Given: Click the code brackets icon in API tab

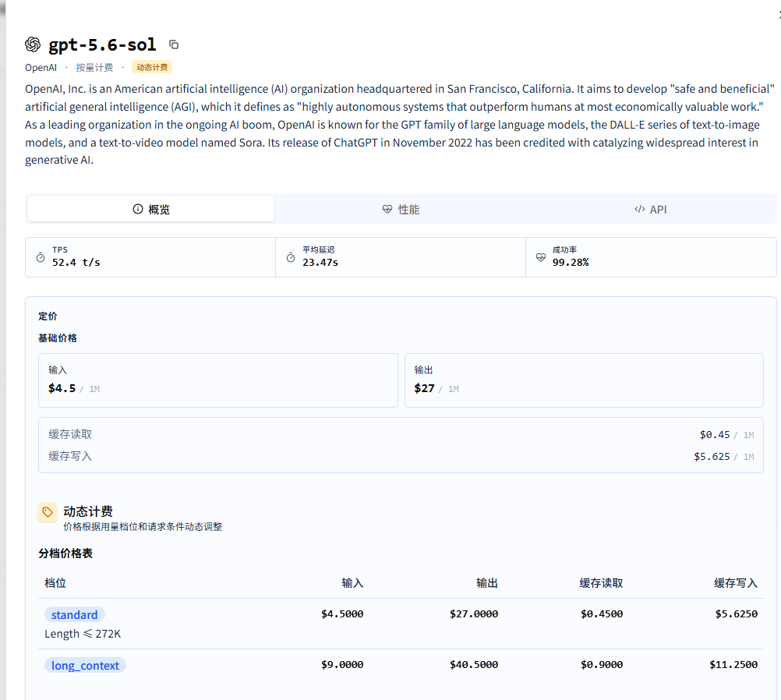Looking at the screenshot, I should point(640,209).
